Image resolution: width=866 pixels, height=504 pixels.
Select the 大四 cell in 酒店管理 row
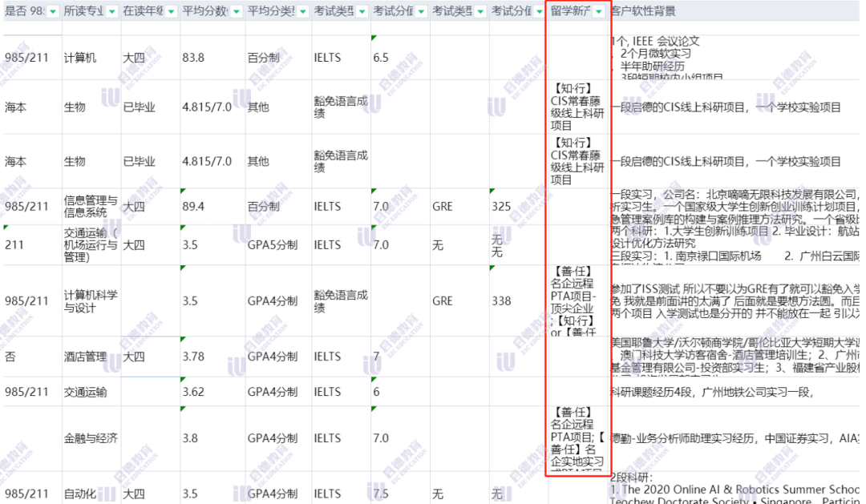(150, 357)
